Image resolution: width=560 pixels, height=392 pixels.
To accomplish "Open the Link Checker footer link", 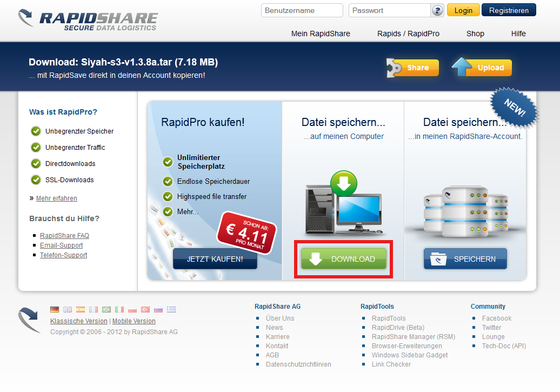I will pyautogui.click(x=391, y=364).
